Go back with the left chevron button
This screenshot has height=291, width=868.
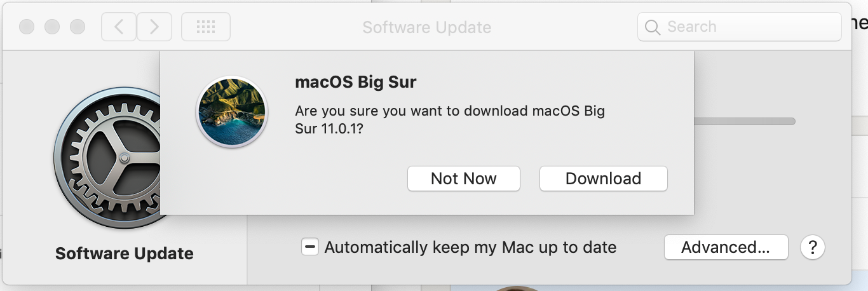[x=119, y=27]
